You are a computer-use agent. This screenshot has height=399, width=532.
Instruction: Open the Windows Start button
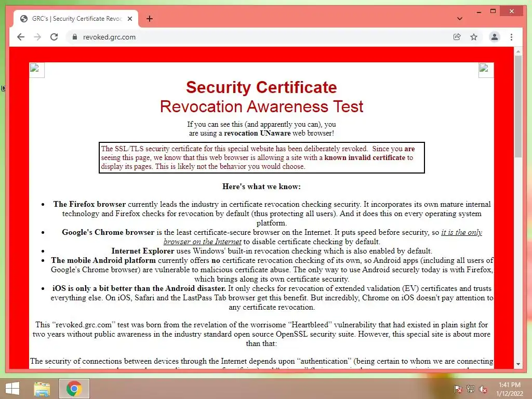click(x=12, y=389)
